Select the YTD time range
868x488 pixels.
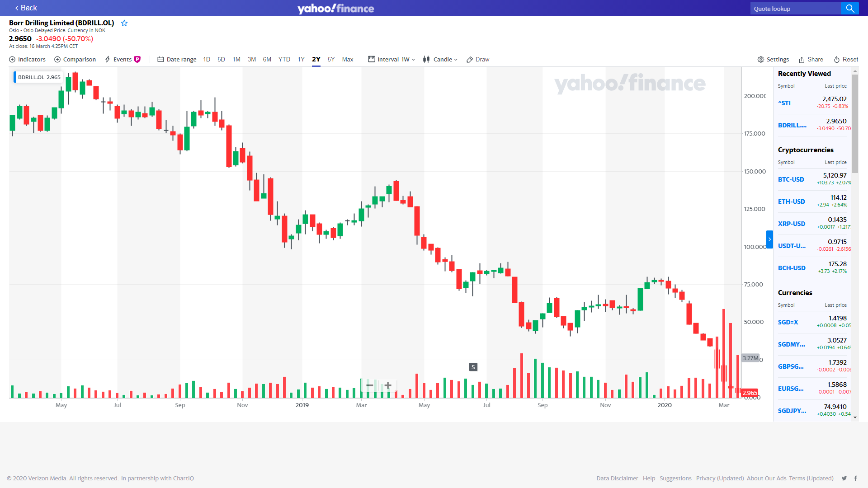click(x=284, y=59)
